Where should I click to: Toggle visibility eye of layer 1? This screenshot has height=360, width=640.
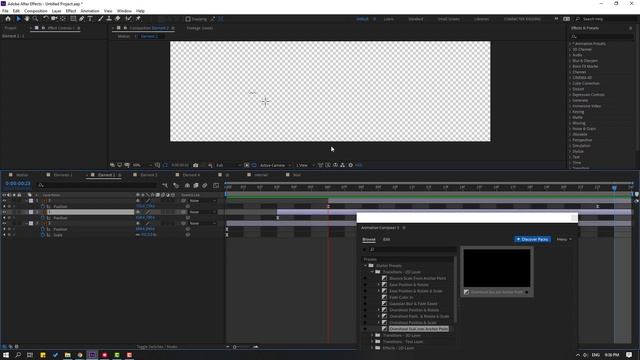click(4, 201)
